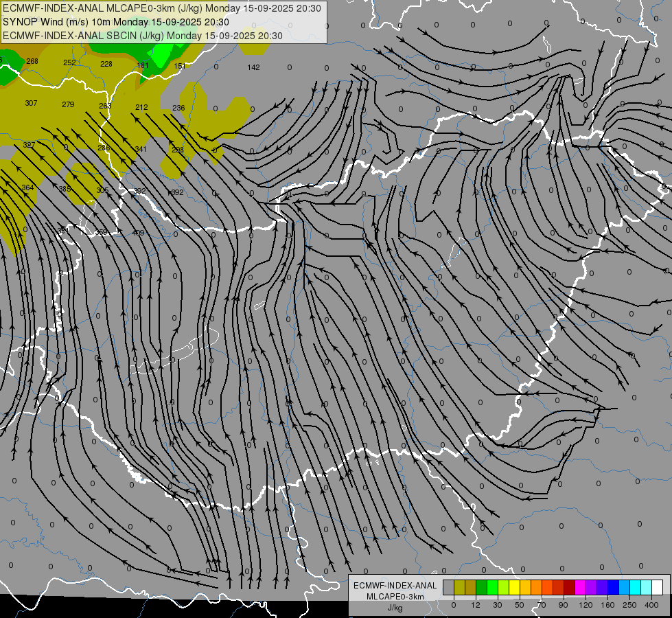Click the map value 151
Screen dimensions: 672x618
pyautogui.click(x=180, y=66)
